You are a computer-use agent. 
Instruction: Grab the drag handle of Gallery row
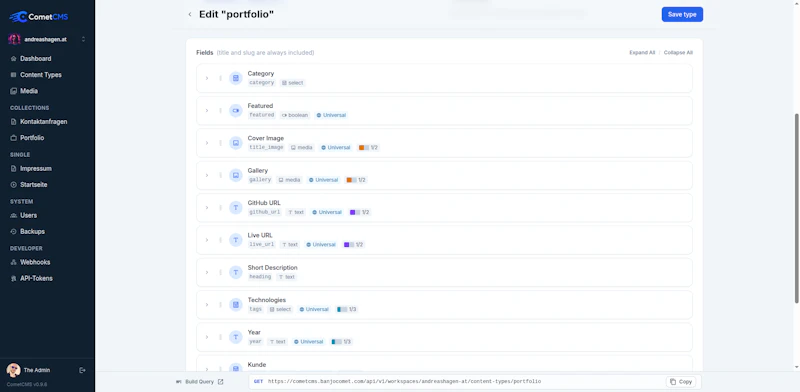click(220, 176)
